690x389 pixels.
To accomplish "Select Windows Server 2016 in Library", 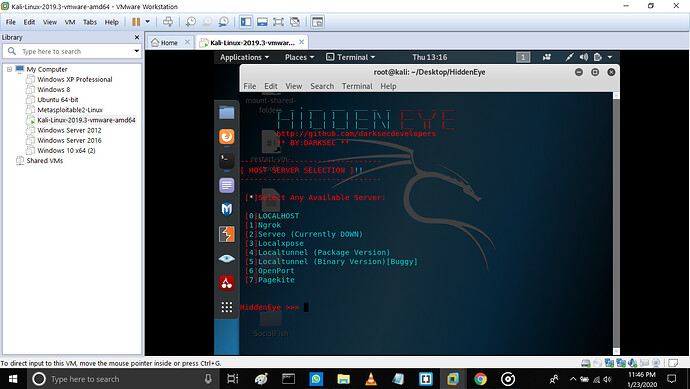I will pyautogui.click(x=69, y=140).
